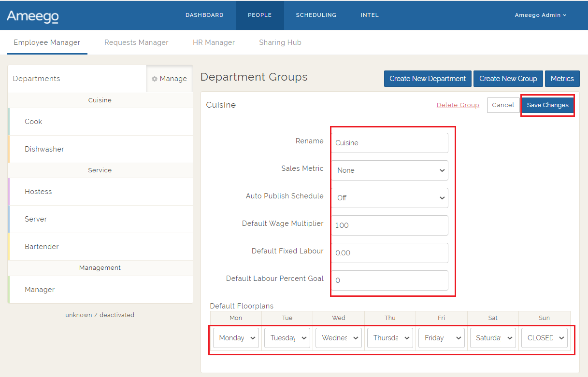Click the Default Wage Multiplier field
The height and width of the screenshot is (377, 588).
[389, 225]
